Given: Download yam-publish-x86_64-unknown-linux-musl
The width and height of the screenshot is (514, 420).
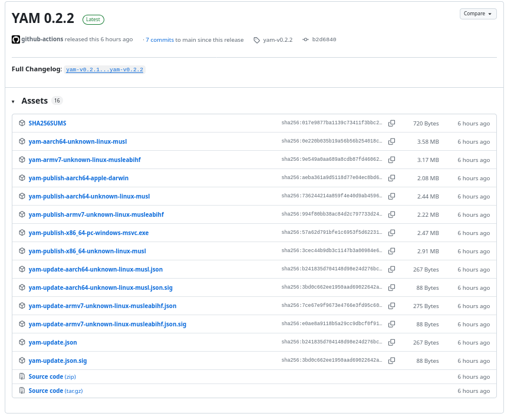Looking at the screenshot, I should pyautogui.click(x=87, y=252).
